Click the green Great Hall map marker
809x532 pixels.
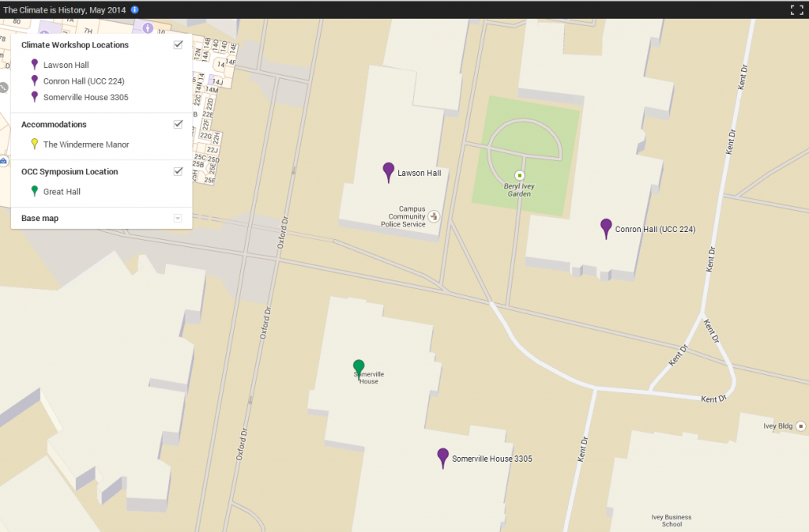pos(359,367)
